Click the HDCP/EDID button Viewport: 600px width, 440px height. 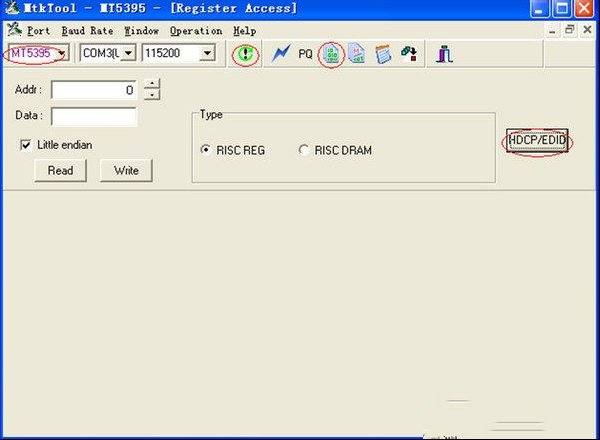[x=537, y=140]
